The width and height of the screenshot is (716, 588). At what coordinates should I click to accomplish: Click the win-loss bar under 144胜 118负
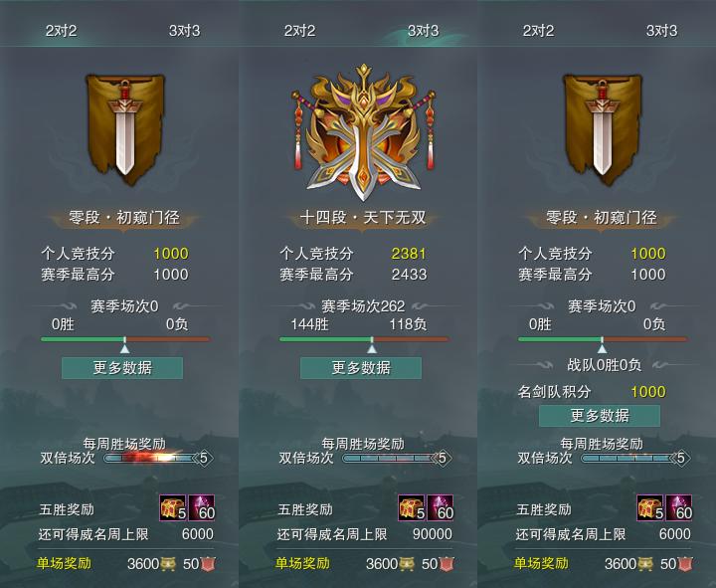pos(364,339)
